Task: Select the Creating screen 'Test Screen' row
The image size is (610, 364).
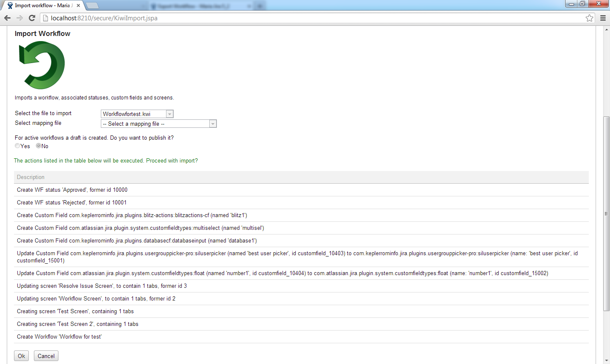Action: 301,312
